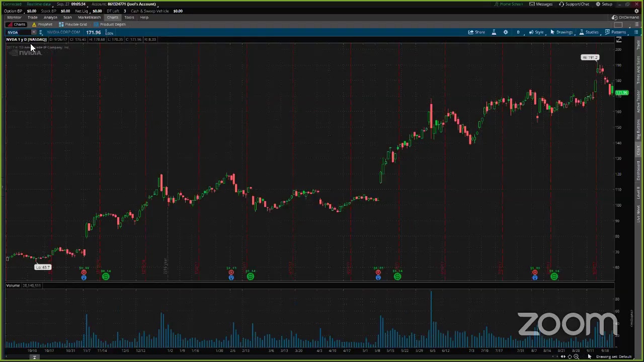Open the Help tab
This screenshot has height=362, width=644.
(x=144, y=17)
